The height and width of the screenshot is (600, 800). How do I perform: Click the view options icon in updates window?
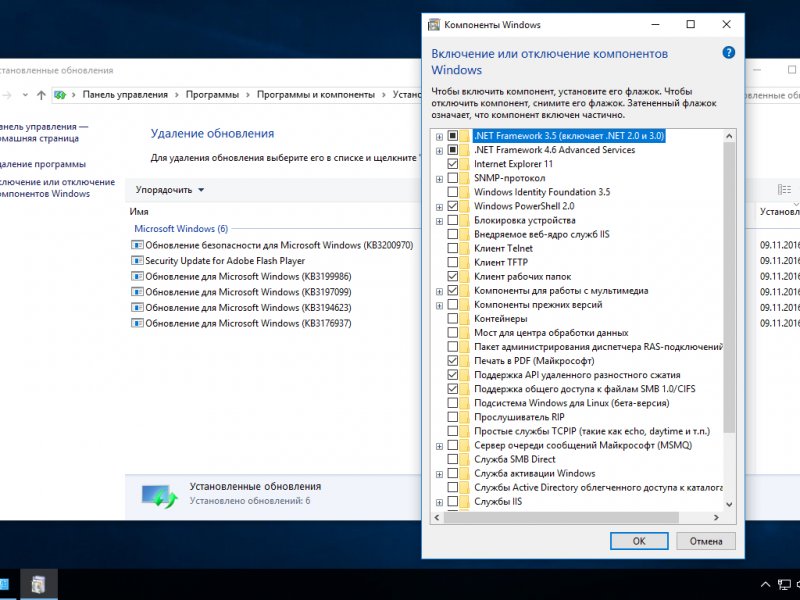[x=784, y=190]
